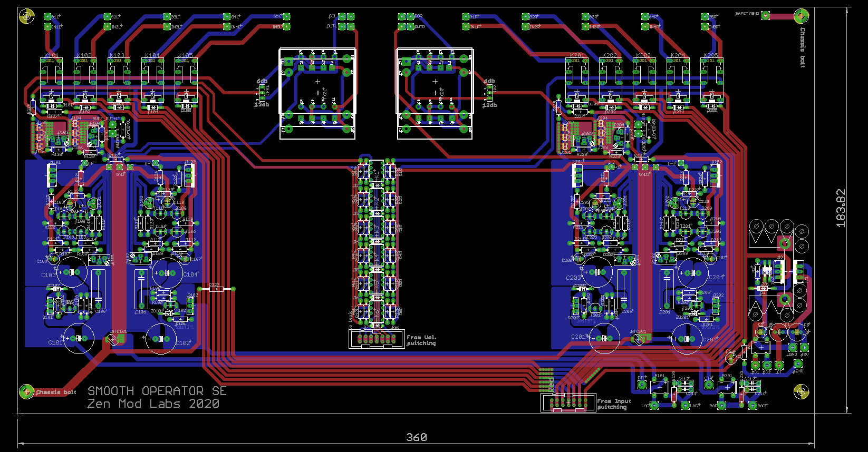Select relay K201
The height and width of the screenshot is (452, 868).
[577, 80]
